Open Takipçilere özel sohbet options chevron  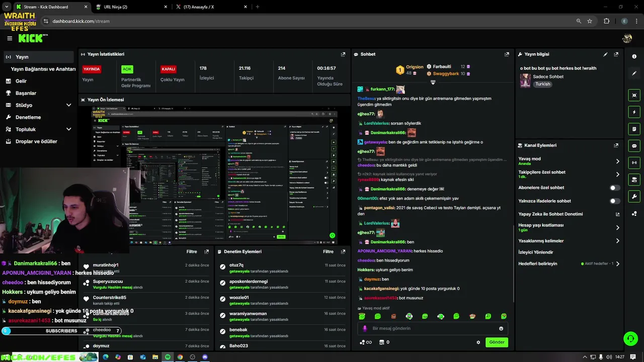point(617,174)
